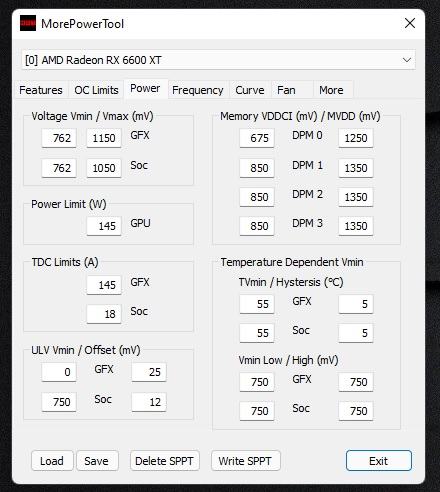Click the Exit button
Viewport: 440px width, 492px height.
click(379, 461)
